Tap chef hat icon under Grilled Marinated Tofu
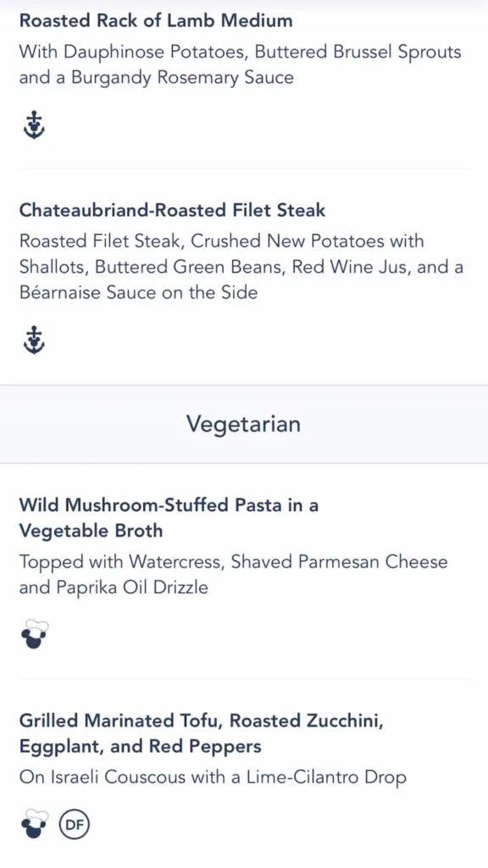488x868 pixels. 34,825
